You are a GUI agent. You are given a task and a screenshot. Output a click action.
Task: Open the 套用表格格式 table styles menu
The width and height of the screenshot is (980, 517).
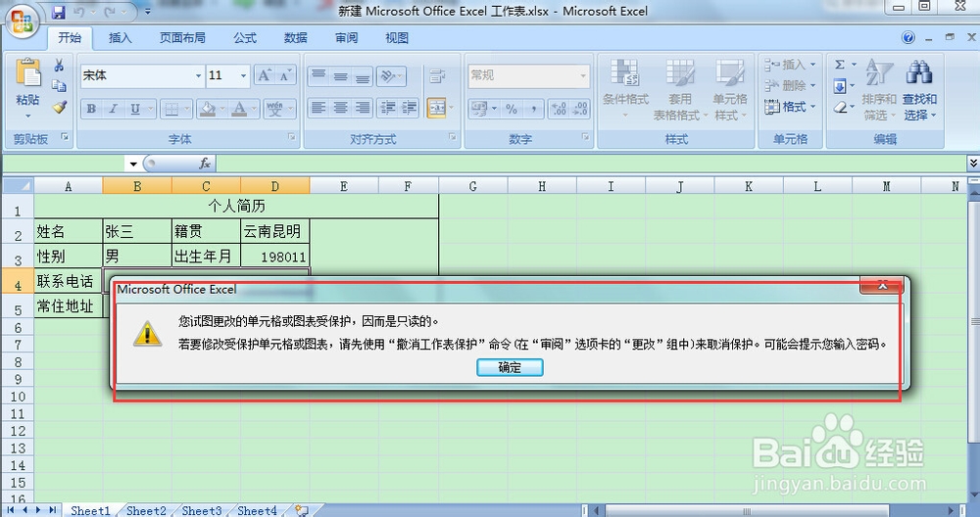679,89
